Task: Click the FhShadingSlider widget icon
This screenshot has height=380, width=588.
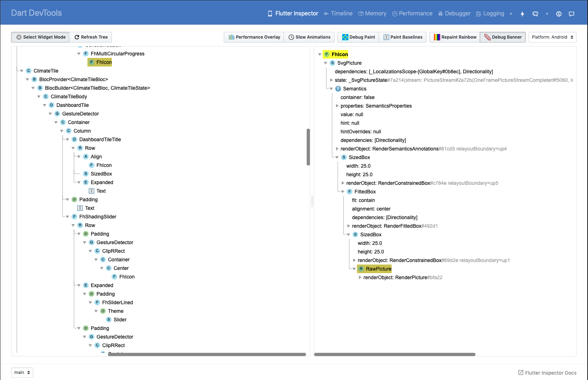Action: coord(74,217)
